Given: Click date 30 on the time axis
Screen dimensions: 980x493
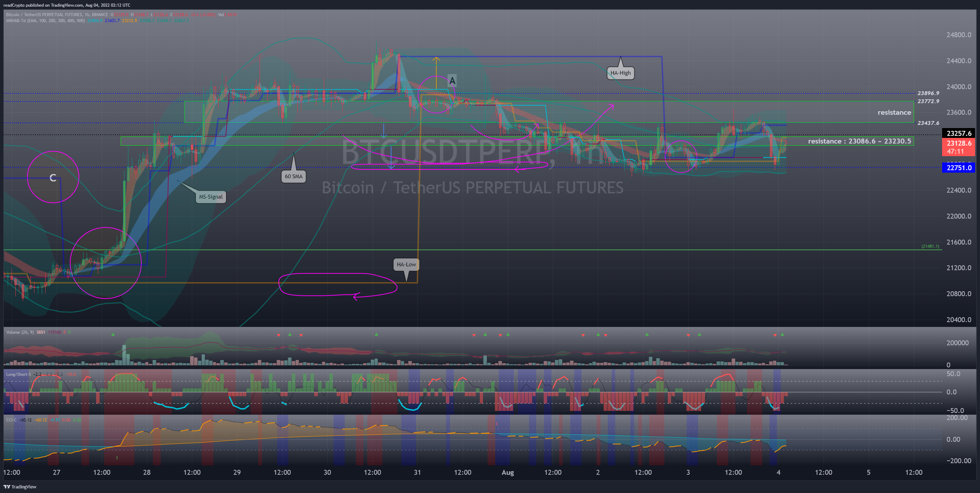Looking at the screenshot, I should 327,472.
